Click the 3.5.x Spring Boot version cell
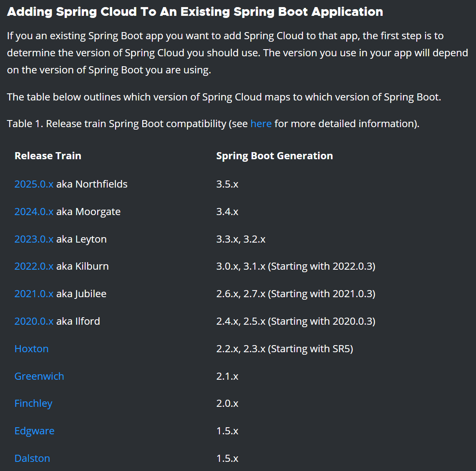The image size is (476, 471). coord(227,184)
